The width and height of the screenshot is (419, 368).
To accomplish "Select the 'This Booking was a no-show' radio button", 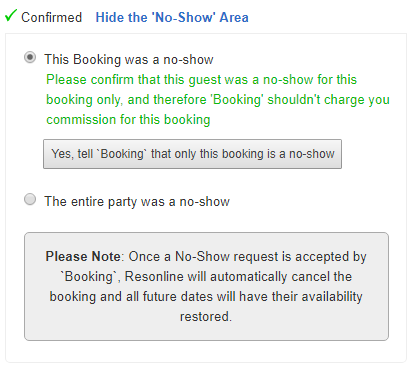I will pos(30,58).
